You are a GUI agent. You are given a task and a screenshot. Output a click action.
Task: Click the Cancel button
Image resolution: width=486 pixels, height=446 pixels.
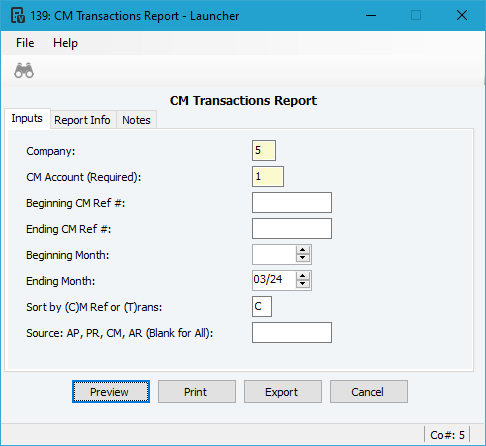pyautogui.click(x=369, y=392)
